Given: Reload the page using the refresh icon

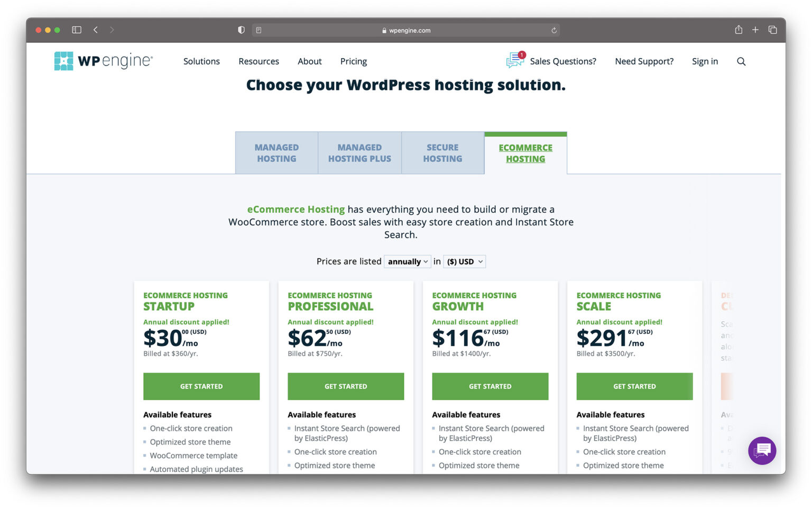Looking at the screenshot, I should 554,30.
